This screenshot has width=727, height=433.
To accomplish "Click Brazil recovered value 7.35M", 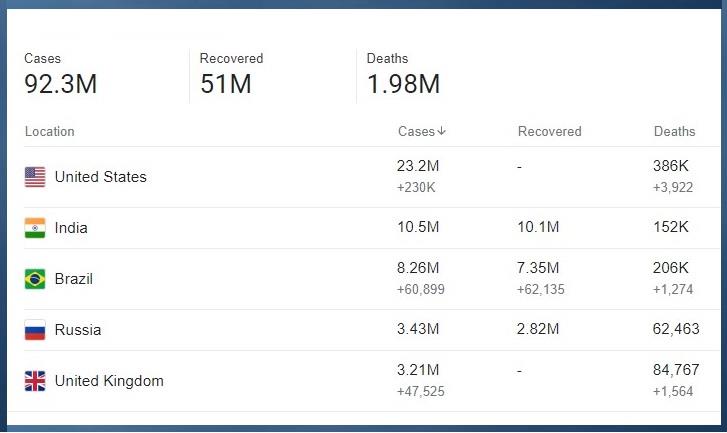I will pyautogui.click(x=539, y=268).
